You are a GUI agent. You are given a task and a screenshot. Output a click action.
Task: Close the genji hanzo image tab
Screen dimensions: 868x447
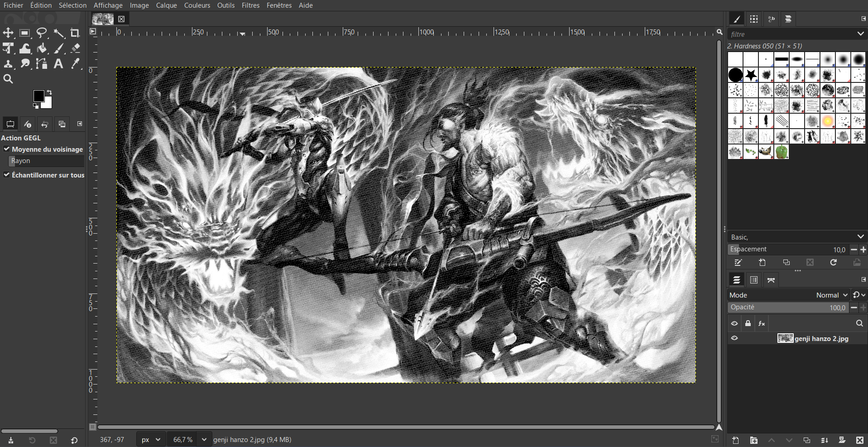point(121,19)
